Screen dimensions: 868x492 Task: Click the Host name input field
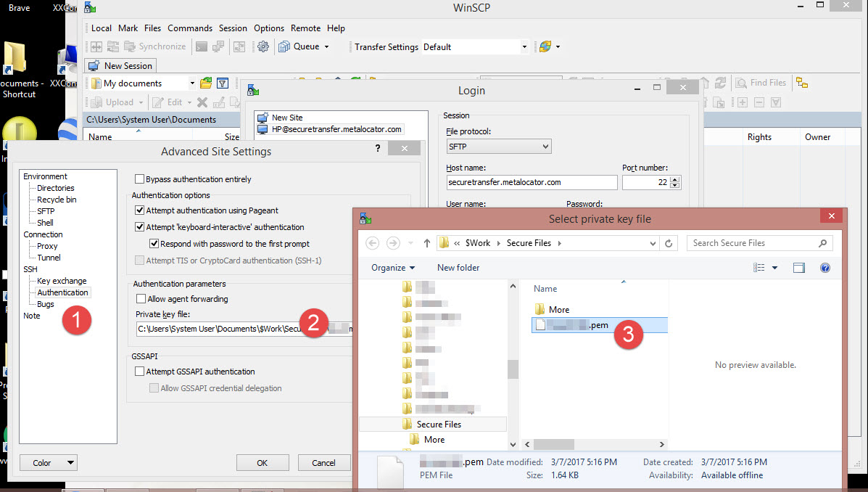(532, 182)
